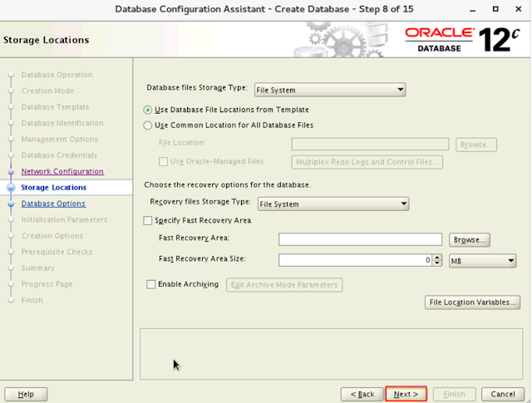The image size is (532, 403).
Task: Click Browse next to Fast Recovery Area
Action: click(470, 240)
